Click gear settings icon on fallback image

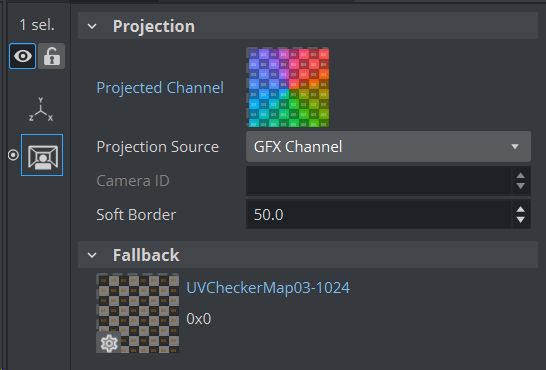coord(109,343)
